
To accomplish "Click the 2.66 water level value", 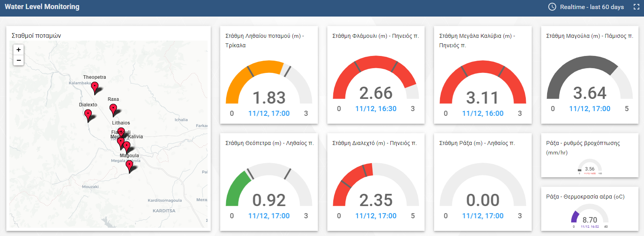I will click(376, 93).
